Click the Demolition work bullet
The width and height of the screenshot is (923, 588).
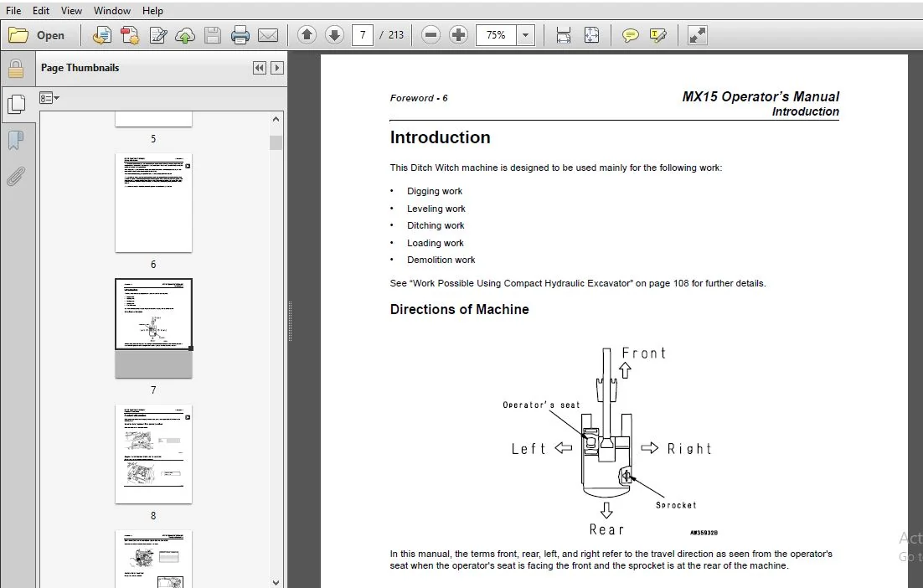(441, 260)
